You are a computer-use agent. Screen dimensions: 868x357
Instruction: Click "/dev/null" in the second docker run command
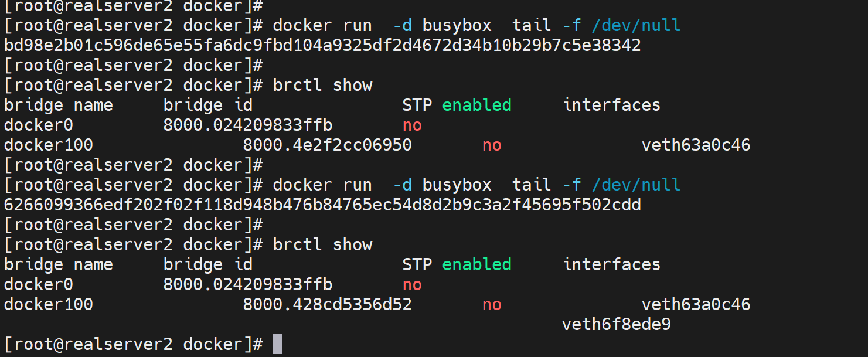pyautogui.click(x=636, y=185)
